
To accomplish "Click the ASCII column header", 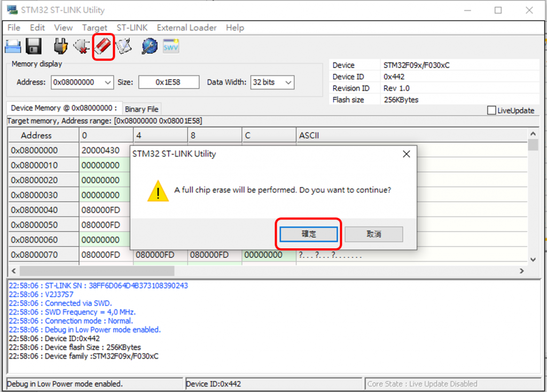I will (412, 135).
